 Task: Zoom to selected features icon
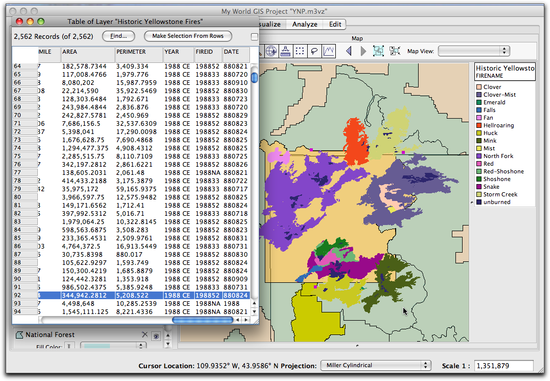[395, 51]
